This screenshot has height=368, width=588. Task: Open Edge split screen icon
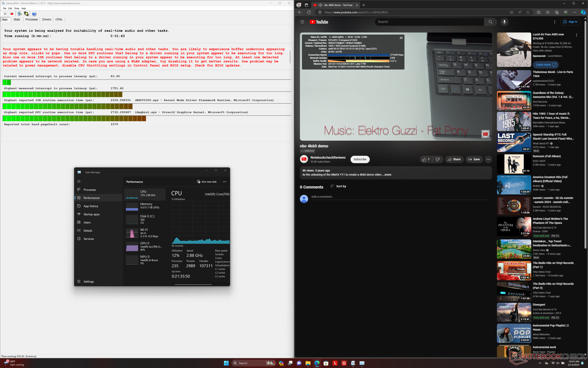click(x=539, y=12)
